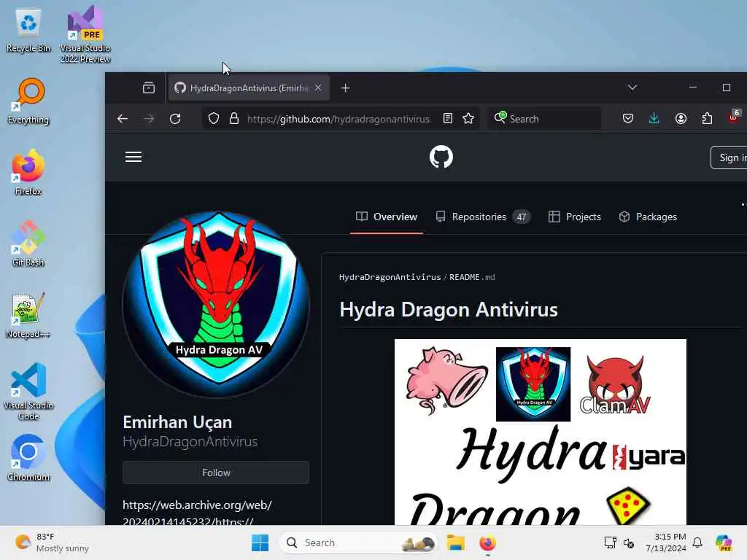747x560 pixels.
Task: Open the weather widget showing 83°F
Action: [53, 542]
